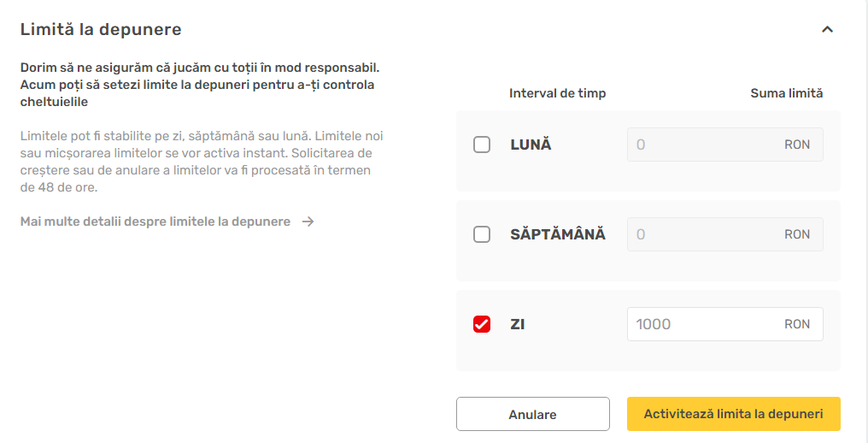Focus the LUNĂ limit amount field
868x443 pixels.
[x=724, y=145]
